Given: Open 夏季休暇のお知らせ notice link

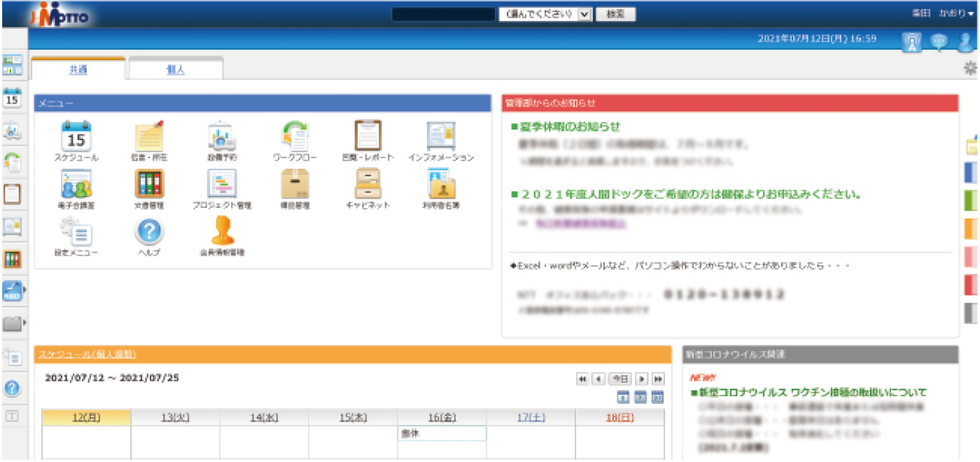Looking at the screenshot, I should point(570,127).
